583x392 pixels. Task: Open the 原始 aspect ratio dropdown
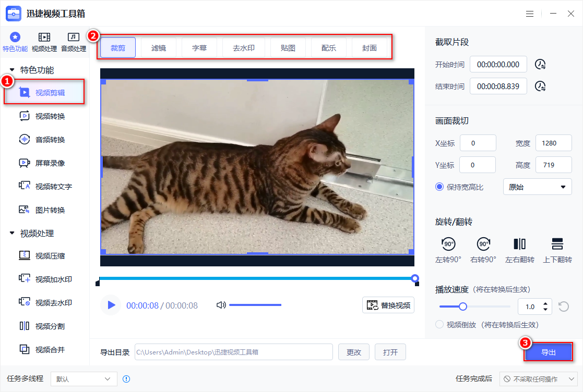pos(537,186)
